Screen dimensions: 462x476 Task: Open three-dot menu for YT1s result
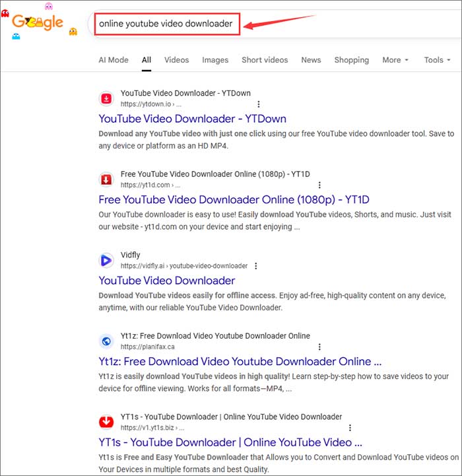(350, 428)
